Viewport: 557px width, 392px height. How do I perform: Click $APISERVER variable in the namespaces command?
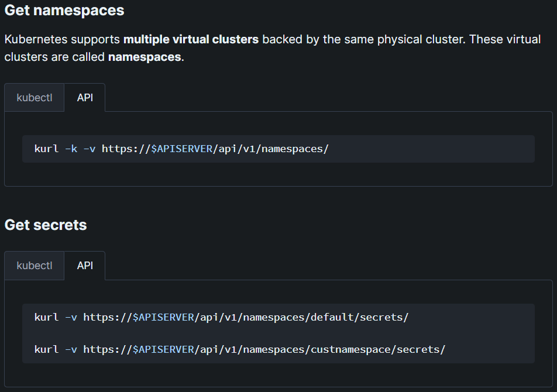[x=181, y=149]
